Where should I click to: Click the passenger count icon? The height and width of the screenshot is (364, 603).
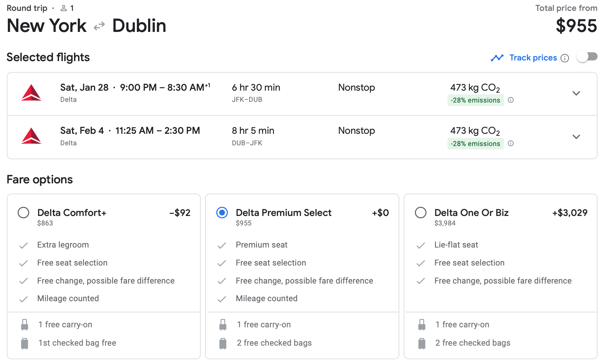pos(63,8)
